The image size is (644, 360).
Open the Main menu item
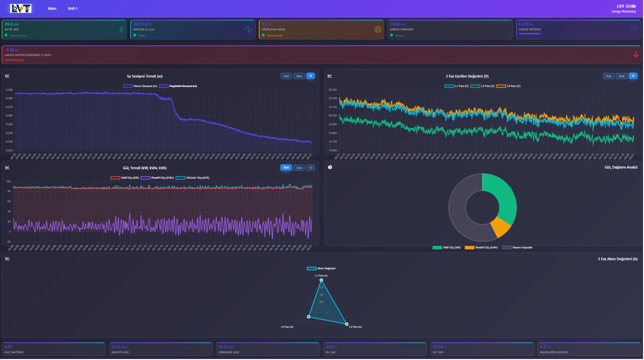click(x=52, y=8)
